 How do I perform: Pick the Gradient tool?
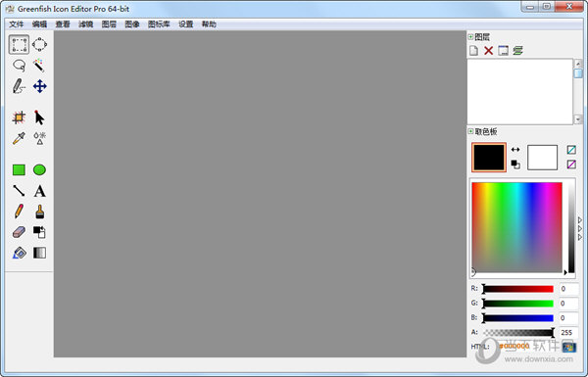(39, 253)
